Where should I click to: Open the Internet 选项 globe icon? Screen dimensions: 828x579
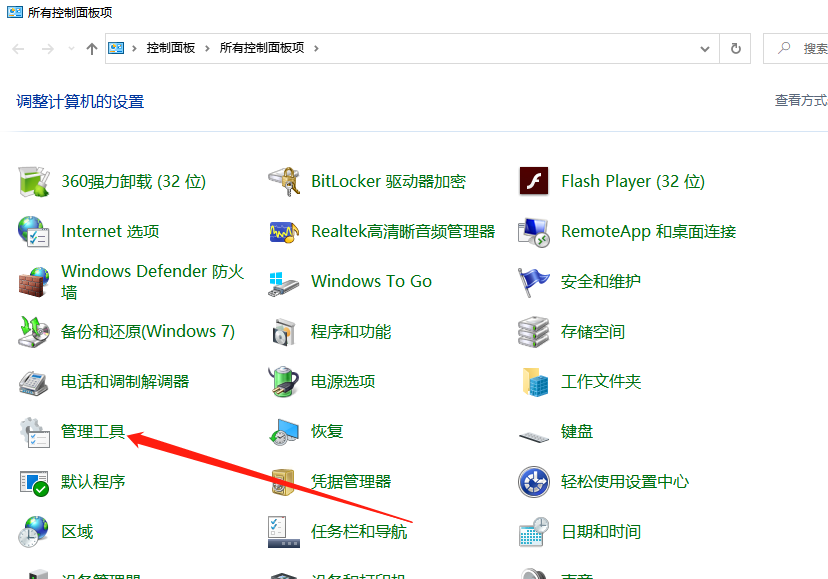coord(34,231)
